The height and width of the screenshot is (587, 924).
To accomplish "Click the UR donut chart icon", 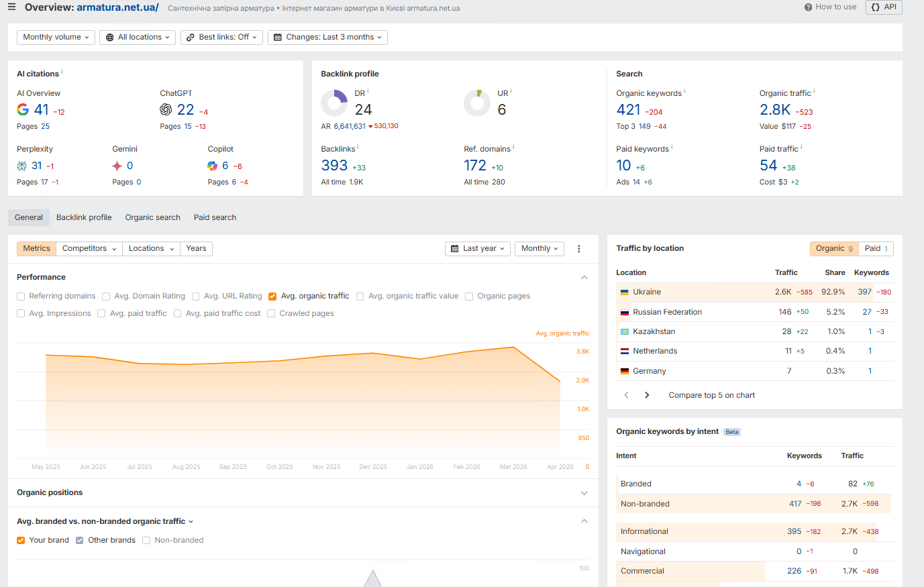I will [477, 103].
